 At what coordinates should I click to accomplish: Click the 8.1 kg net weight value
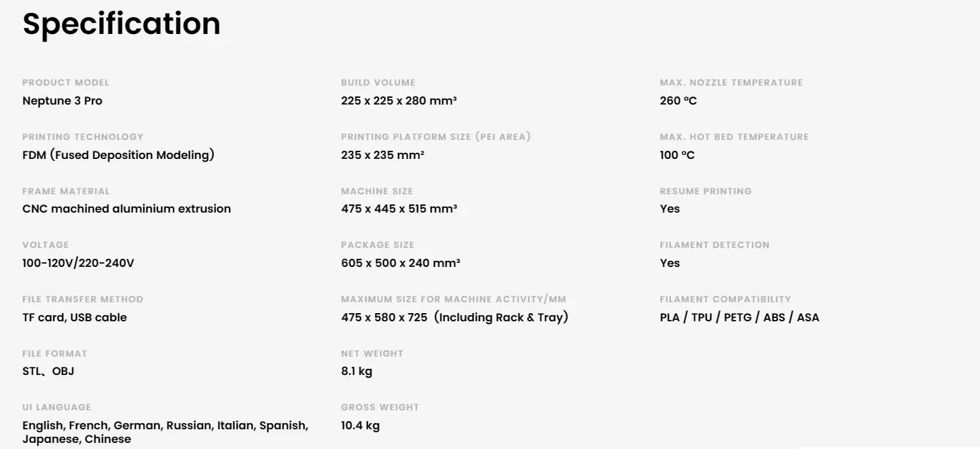pyautogui.click(x=357, y=371)
